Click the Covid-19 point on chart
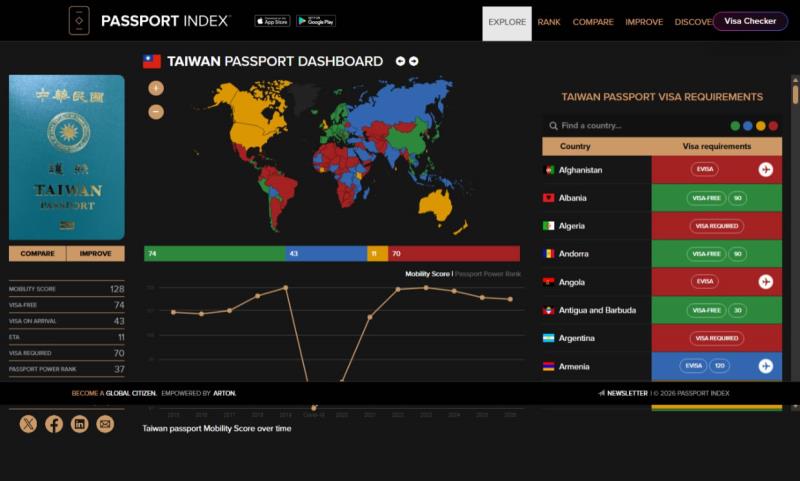The image size is (800, 481). (x=314, y=408)
